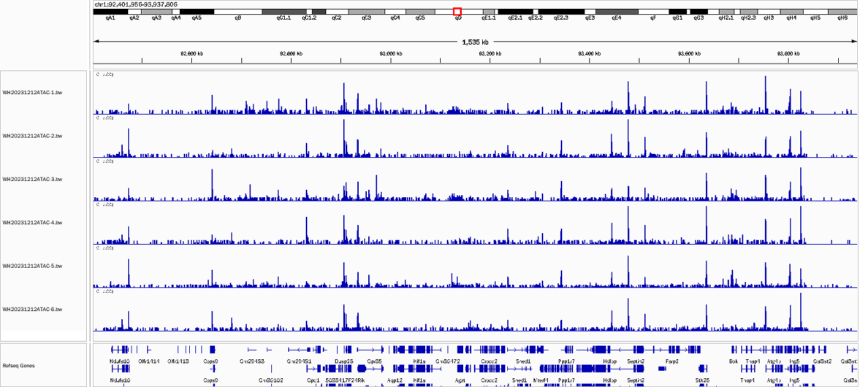Click the 93,200 kb ruler mark
This screenshot has width=868, height=387.
490,54
